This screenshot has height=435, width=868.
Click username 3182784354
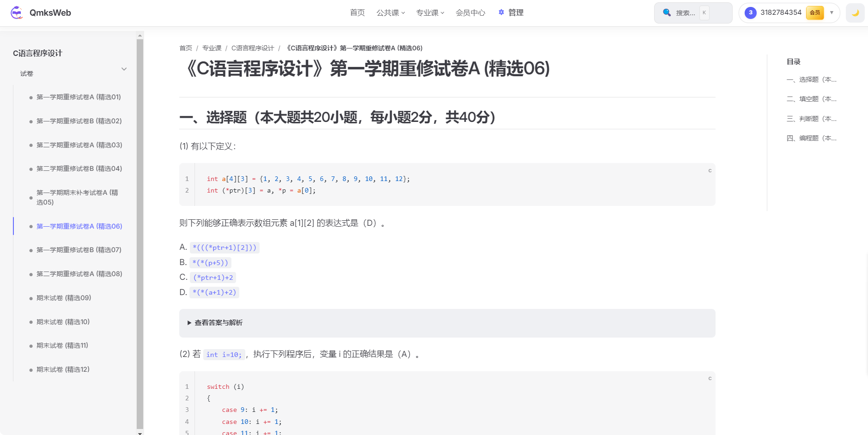click(781, 12)
